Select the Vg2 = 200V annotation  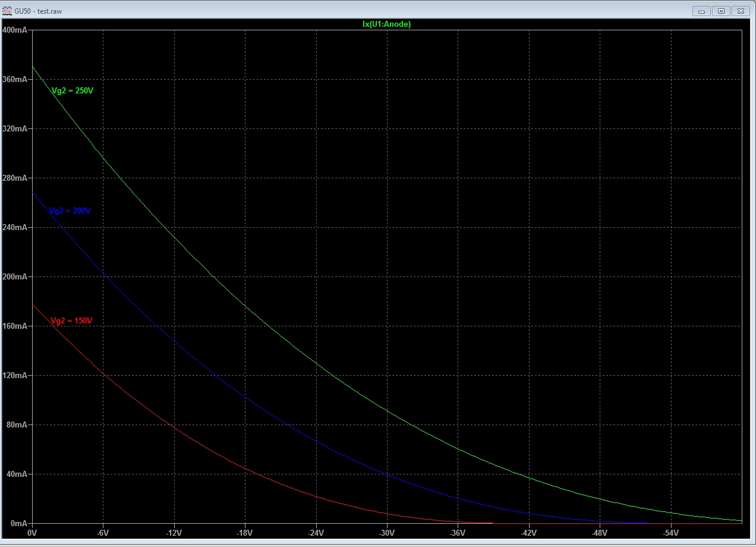pyautogui.click(x=70, y=211)
